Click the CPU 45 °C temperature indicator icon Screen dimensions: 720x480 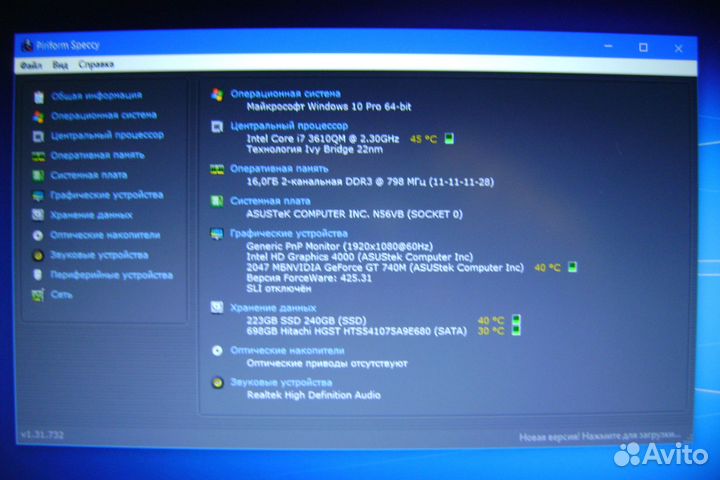click(449, 138)
